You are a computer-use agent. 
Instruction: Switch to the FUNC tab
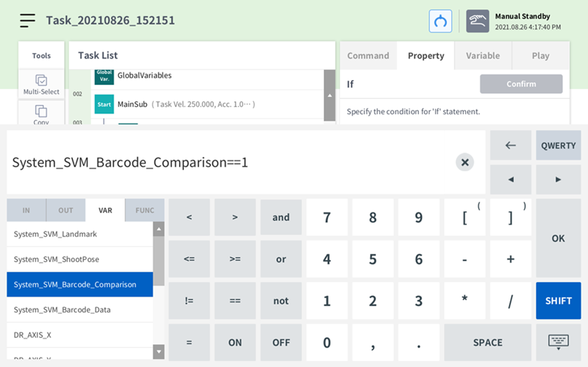(x=145, y=210)
